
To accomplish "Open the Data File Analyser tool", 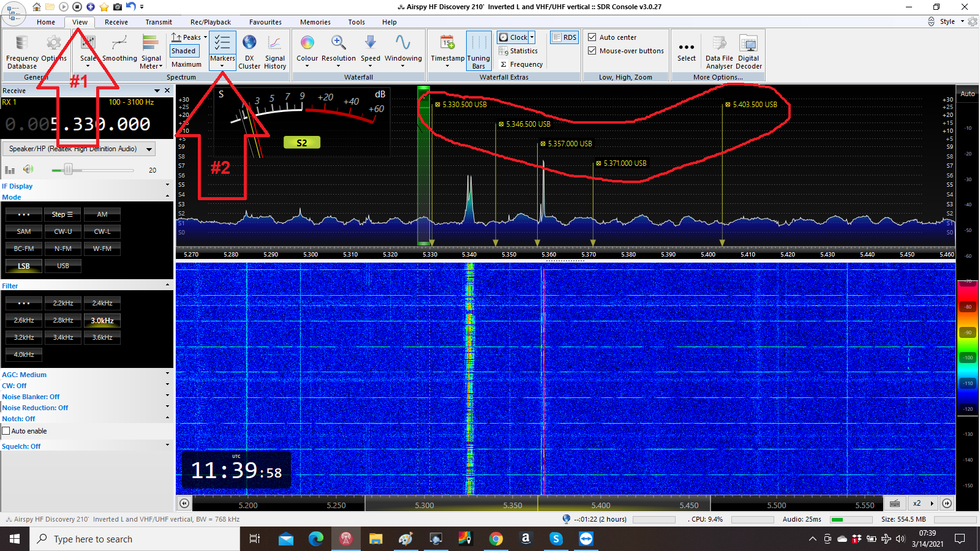I will pos(719,44).
